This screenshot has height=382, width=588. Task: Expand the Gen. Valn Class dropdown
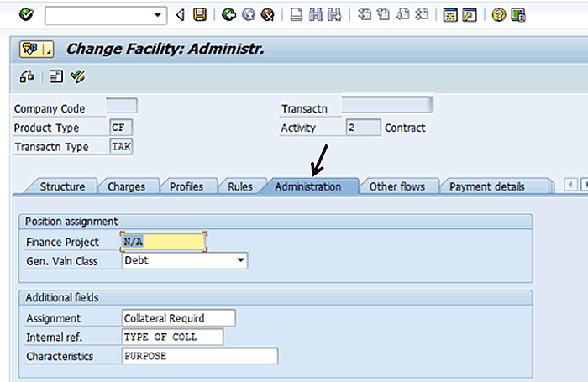point(241,260)
